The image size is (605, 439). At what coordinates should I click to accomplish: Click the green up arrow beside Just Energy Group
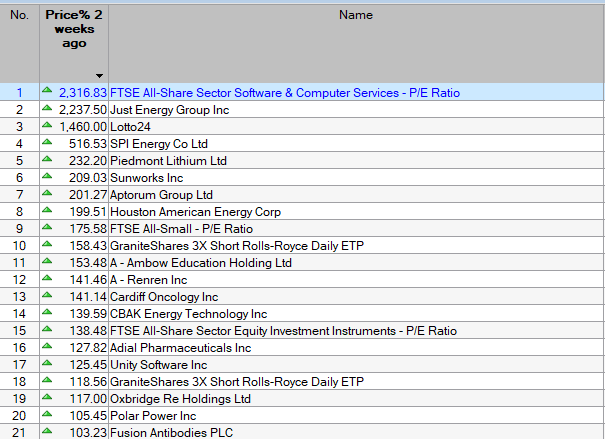[x=47, y=108]
